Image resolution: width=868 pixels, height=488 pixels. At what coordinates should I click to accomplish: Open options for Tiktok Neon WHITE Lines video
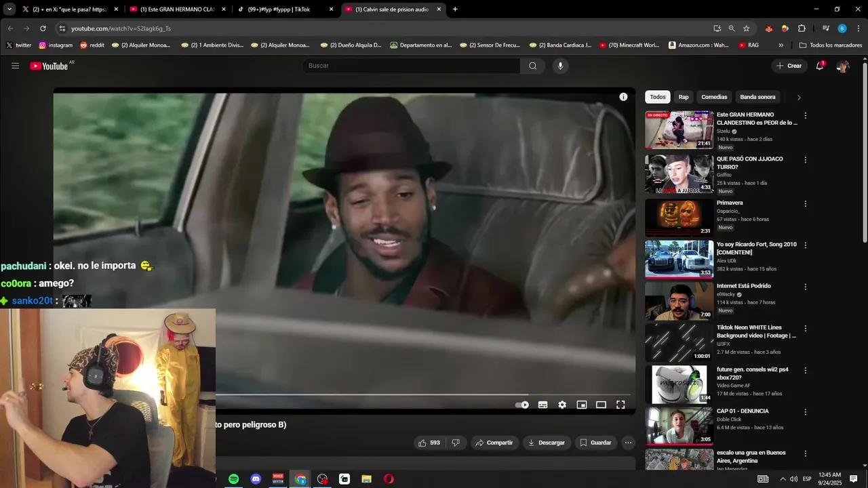[806, 329]
